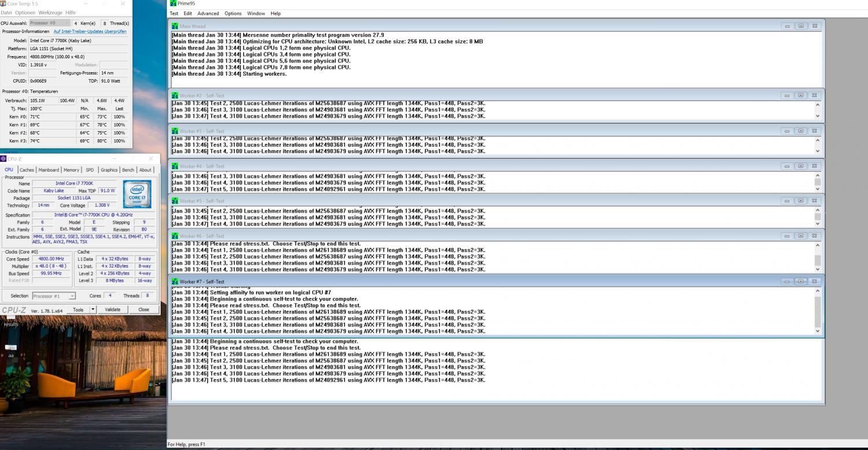Open the Advanced menu in Prime95
The height and width of the screenshot is (450, 868).
[208, 13]
